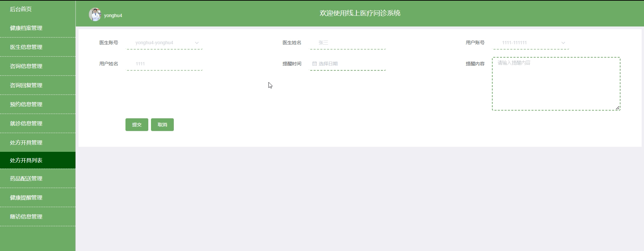Click the 提醒时间 label
Viewport: 644px width, 251px height.
pos(292,64)
